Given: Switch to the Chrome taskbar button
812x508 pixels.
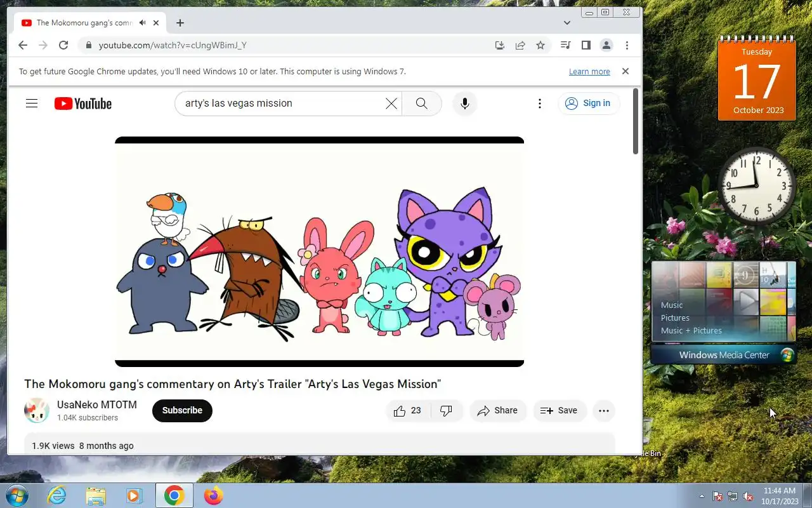Looking at the screenshot, I should (x=174, y=495).
